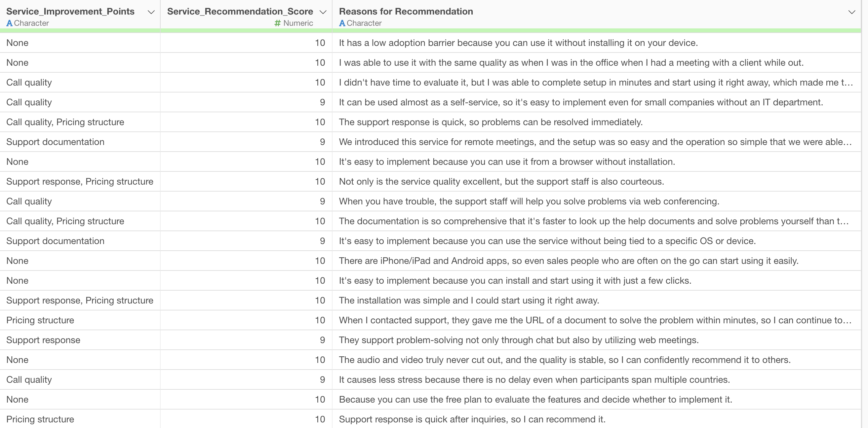Viewport: 868px width, 428px height.
Task: Click the Numeric hash icon under Service_Recommendation_Score
Action: 277,23
